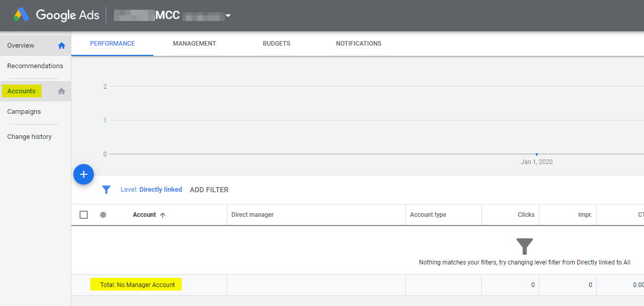Image resolution: width=644 pixels, height=306 pixels.
Task: Click the sort arrow next to Account
Action: [163, 215]
